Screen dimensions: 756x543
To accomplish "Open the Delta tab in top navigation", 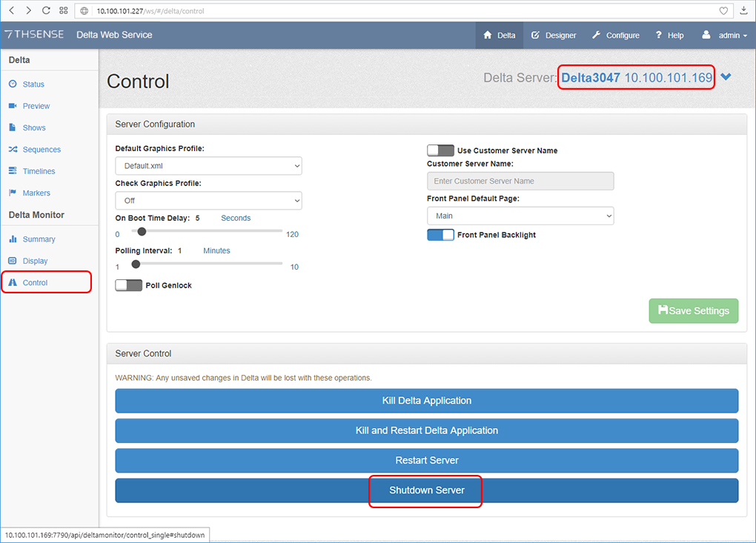I will pos(500,35).
